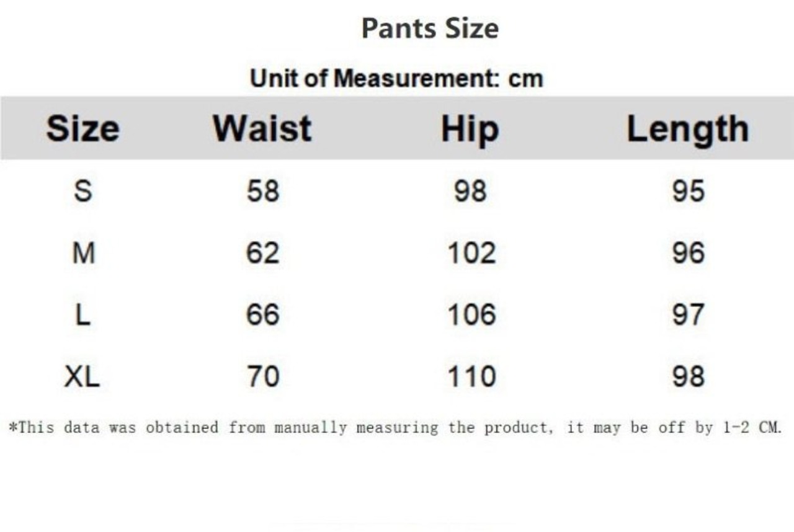This screenshot has width=794, height=532.
Task: Click length value 97 for size L
Action: 688,315
